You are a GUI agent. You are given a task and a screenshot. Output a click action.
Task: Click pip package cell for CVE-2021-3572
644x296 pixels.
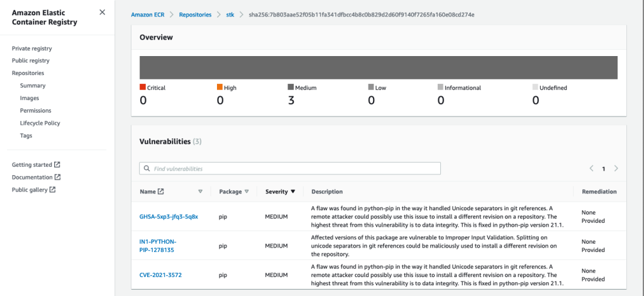click(x=223, y=275)
